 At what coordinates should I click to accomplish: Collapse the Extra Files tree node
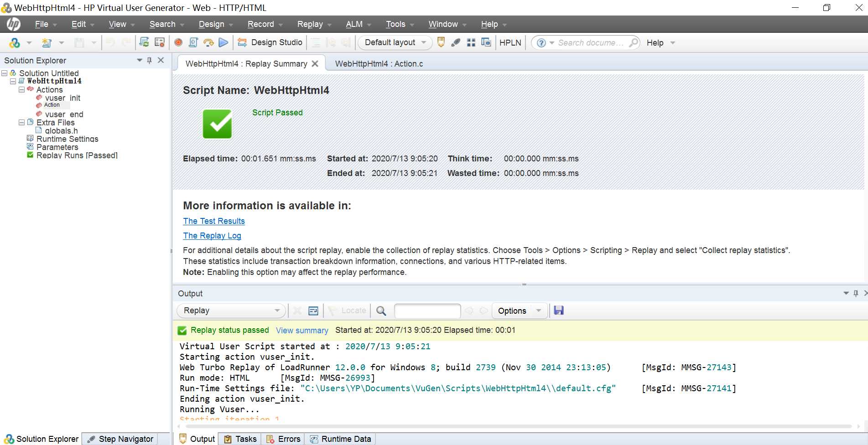[21, 122]
